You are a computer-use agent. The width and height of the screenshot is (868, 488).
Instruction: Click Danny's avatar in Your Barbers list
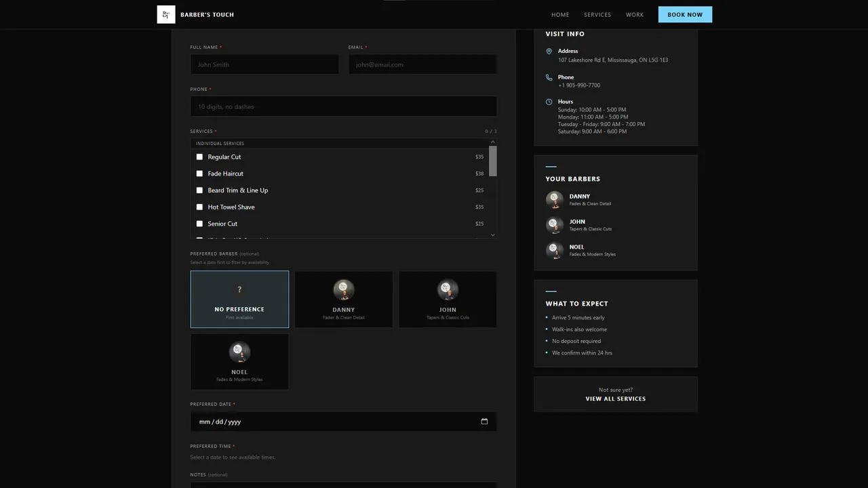point(555,199)
